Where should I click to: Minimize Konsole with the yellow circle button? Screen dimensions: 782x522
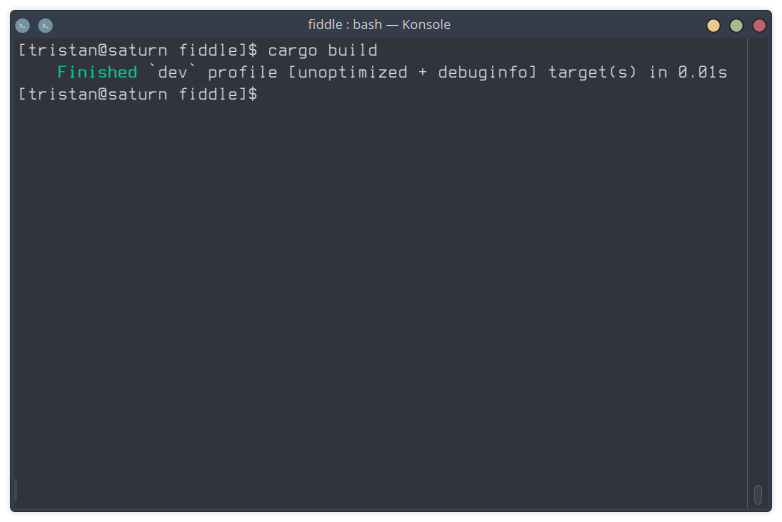713,25
